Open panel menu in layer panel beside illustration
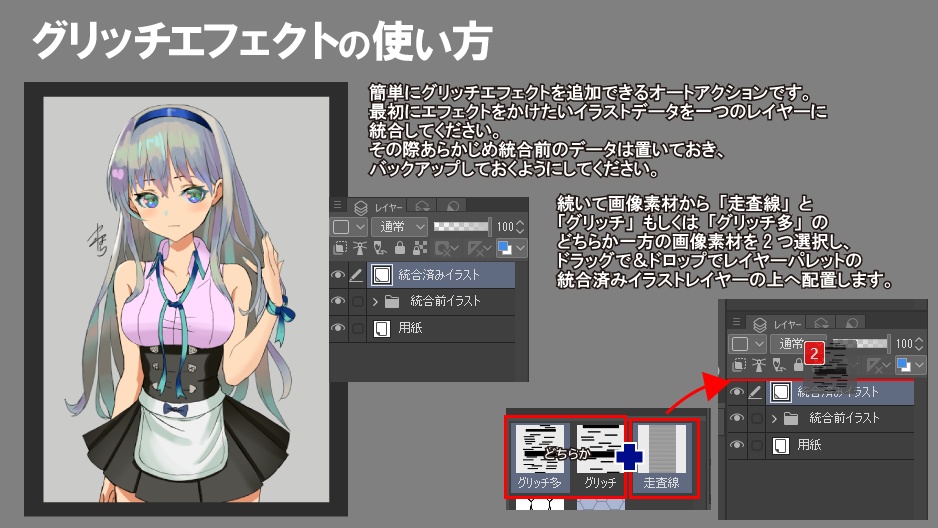The width and height of the screenshot is (938, 528). click(337, 205)
